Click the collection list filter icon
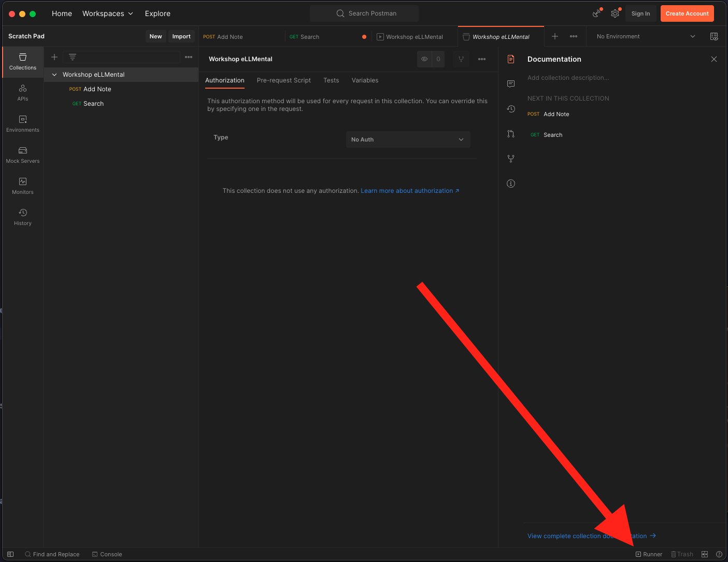This screenshot has height=562, width=728. (x=73, y=57)
